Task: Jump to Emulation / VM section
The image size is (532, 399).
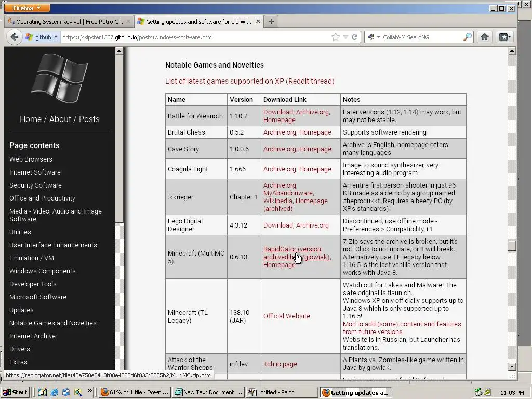Action: click(32, 258)
